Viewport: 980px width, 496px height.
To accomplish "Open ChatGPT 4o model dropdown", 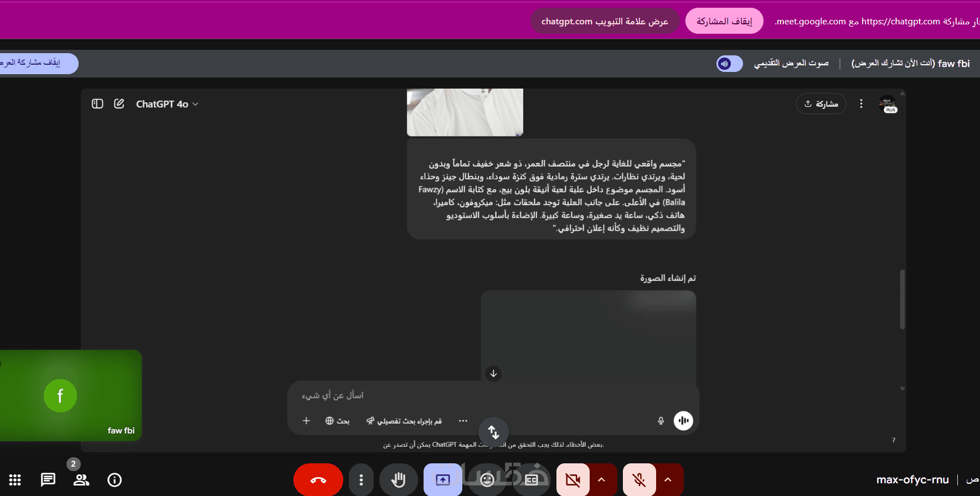I will click(167, 104).
